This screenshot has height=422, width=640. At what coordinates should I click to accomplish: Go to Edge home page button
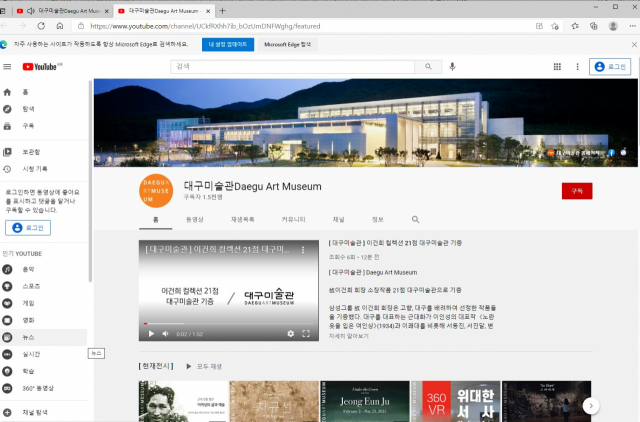(60, 26)
